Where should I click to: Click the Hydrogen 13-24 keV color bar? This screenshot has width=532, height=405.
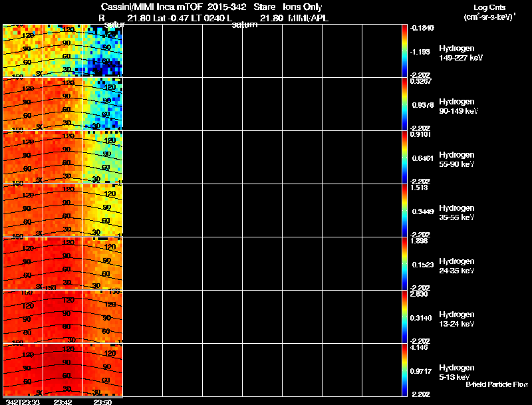(404, 317)
